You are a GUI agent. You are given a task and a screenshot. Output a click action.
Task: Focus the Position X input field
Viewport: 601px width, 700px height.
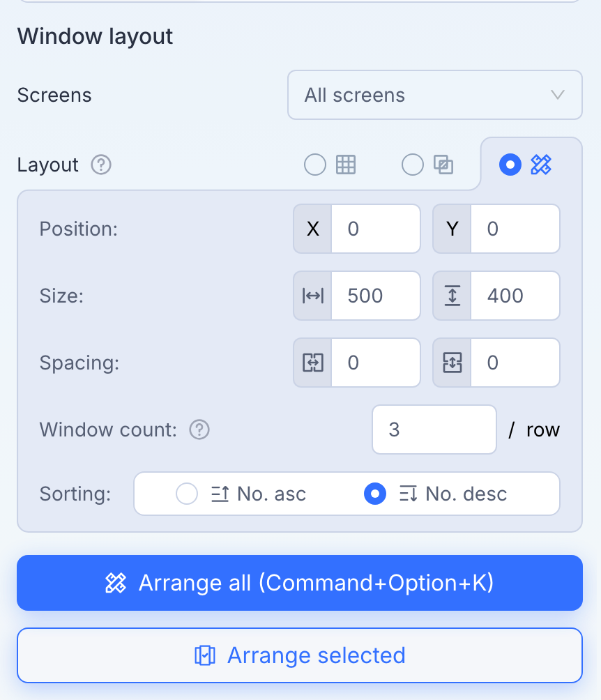click(376, 229)
